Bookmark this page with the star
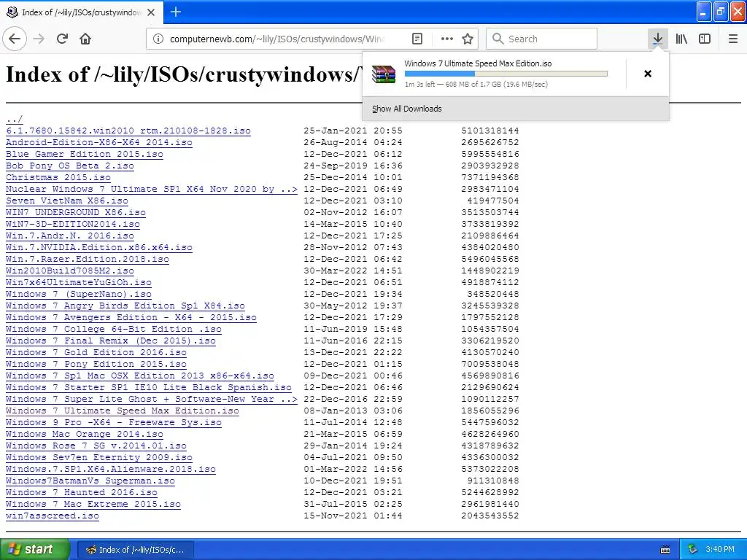The image size is (747, 560). [468, 39]
